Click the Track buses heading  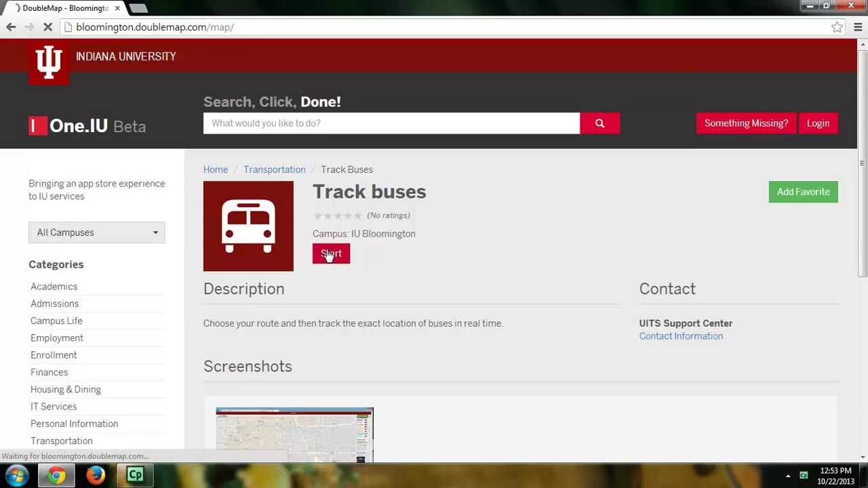[370, 192]
